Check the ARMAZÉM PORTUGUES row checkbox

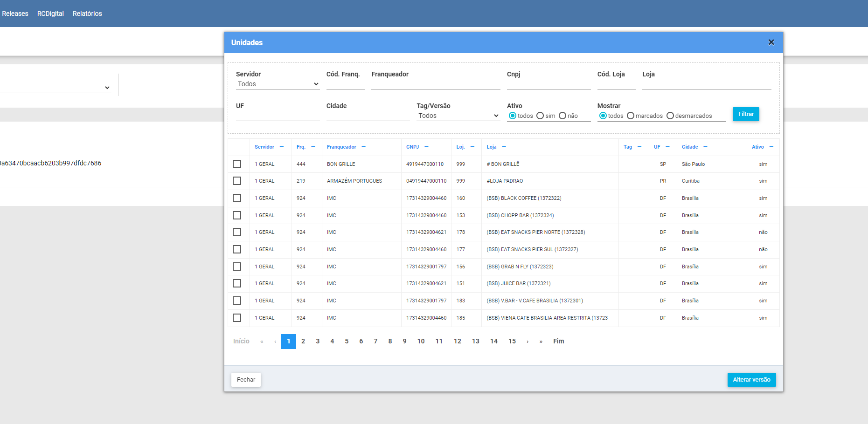pyautogui.click(x=237, y=181)
